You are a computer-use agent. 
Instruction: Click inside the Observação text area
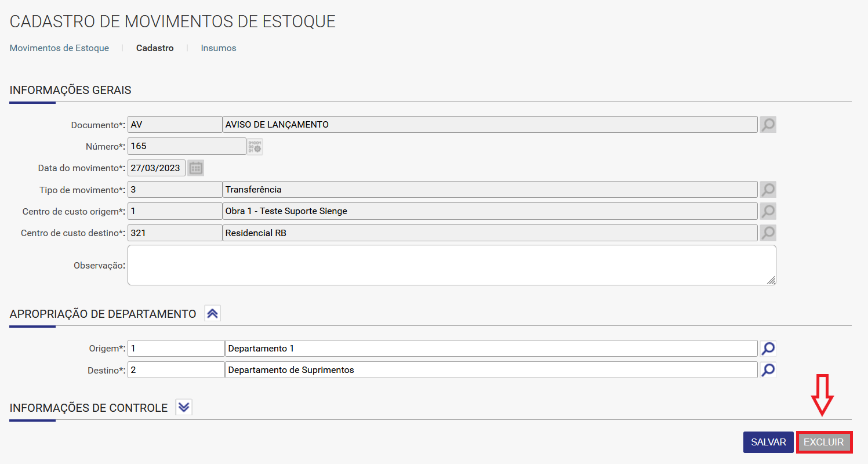point(452,265)
